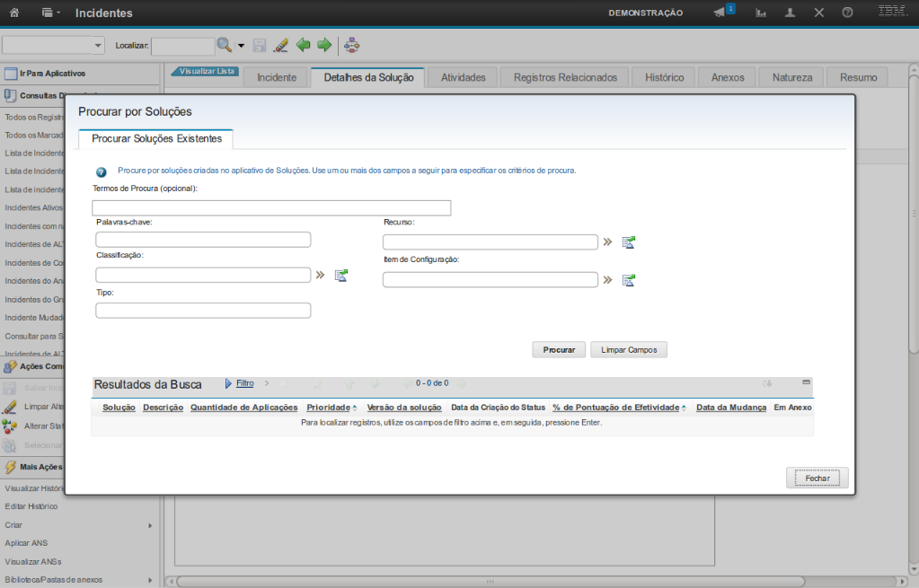Open detail menu chevron for Classificação
The image size is (919, 588).
point(320,276)
